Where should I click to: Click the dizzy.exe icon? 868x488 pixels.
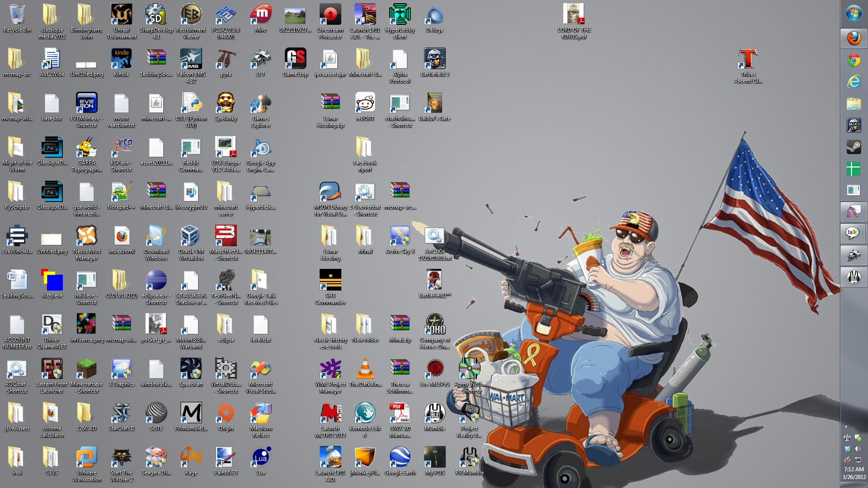pos(52,285)
